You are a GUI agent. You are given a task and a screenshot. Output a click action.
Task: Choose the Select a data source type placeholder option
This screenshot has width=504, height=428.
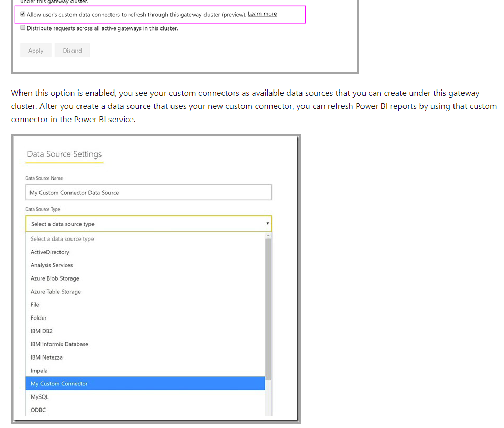click(x=145, y=239)
